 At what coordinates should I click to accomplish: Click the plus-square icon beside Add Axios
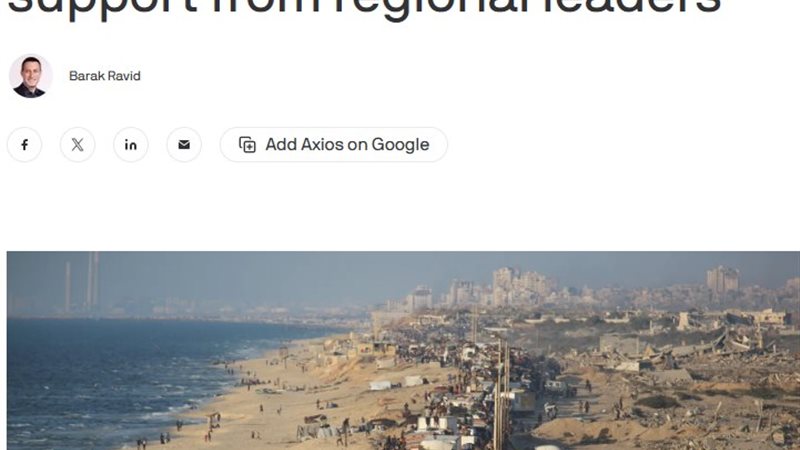click(x=247, y=145)
